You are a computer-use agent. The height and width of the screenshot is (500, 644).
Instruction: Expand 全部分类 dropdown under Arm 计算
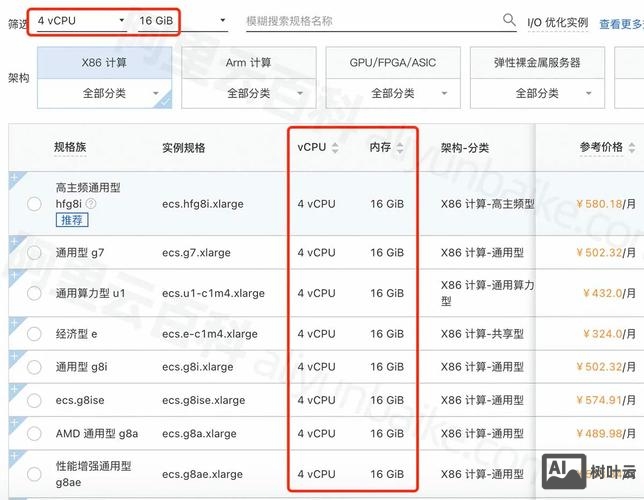(x=248, y=93)
